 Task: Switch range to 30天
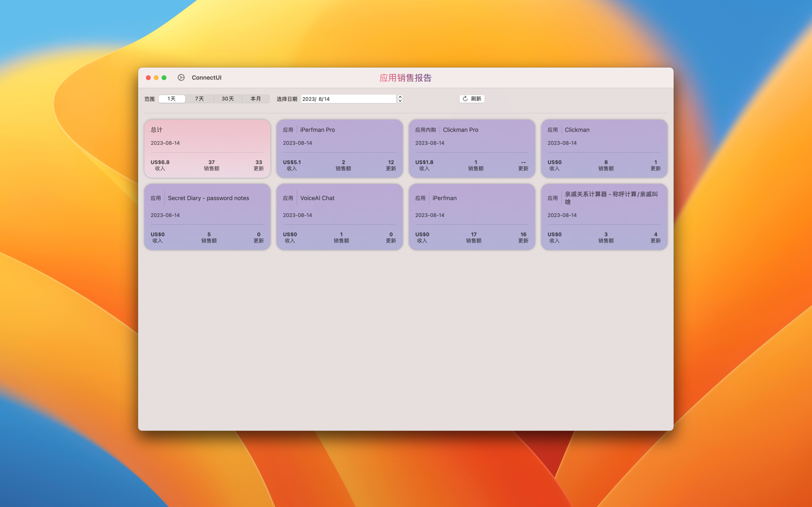(227, 99)
